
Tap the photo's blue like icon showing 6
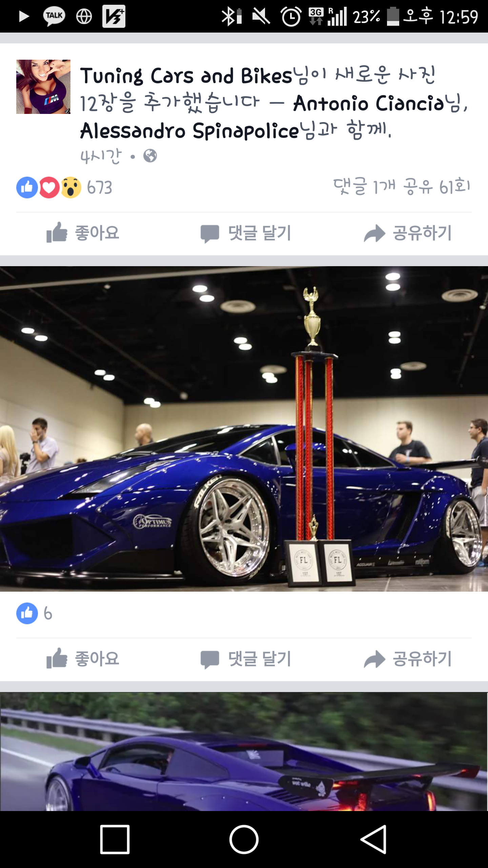tap(27, 613)
